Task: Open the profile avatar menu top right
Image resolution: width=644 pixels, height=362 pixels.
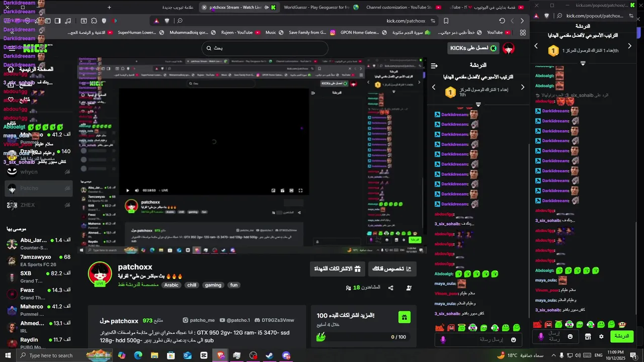Action: tap(509, 48)
